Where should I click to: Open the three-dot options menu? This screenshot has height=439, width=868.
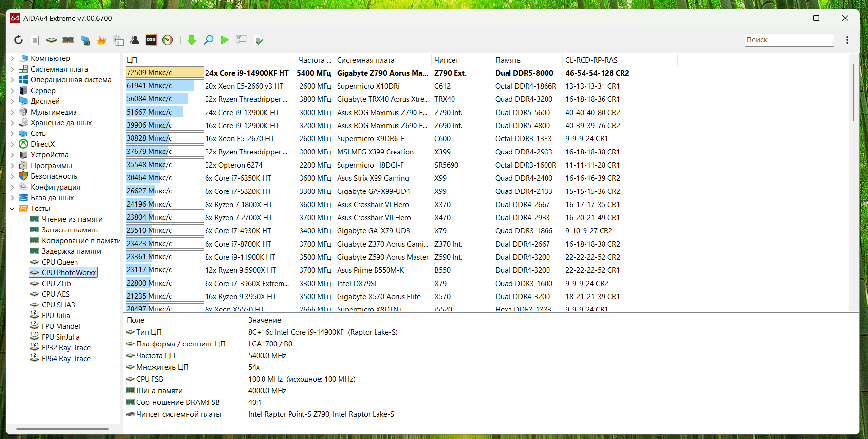click(x=847, y=40)
